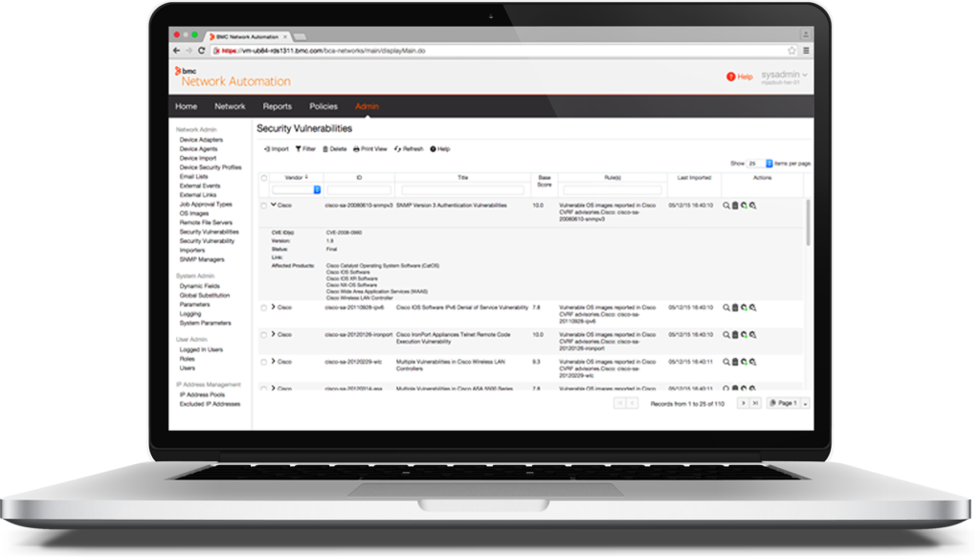
Task: Open IP Address Pools in the sidebar
Action: [x=203, y=394]
